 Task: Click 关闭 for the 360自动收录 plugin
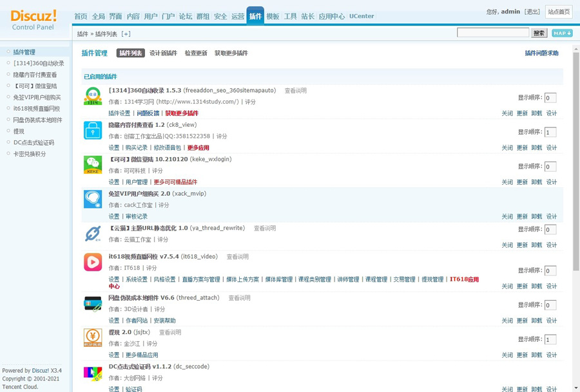(507, 113)
